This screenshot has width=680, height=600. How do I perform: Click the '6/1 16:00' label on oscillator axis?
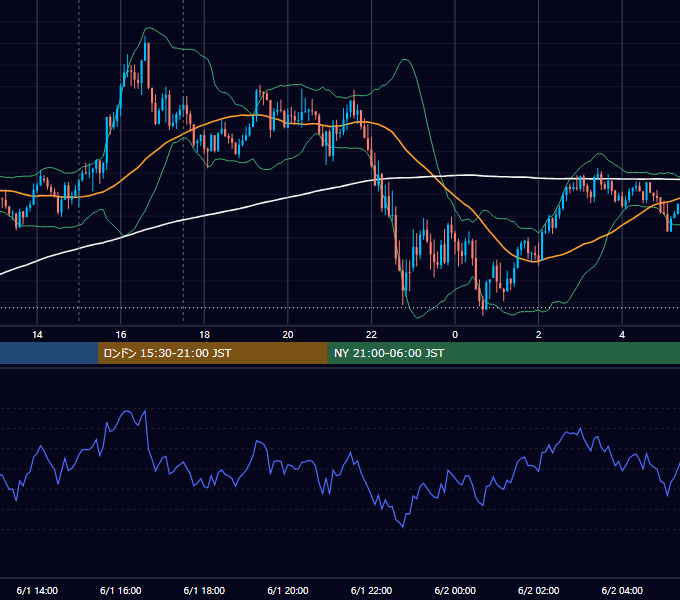(x=121, y=590)
